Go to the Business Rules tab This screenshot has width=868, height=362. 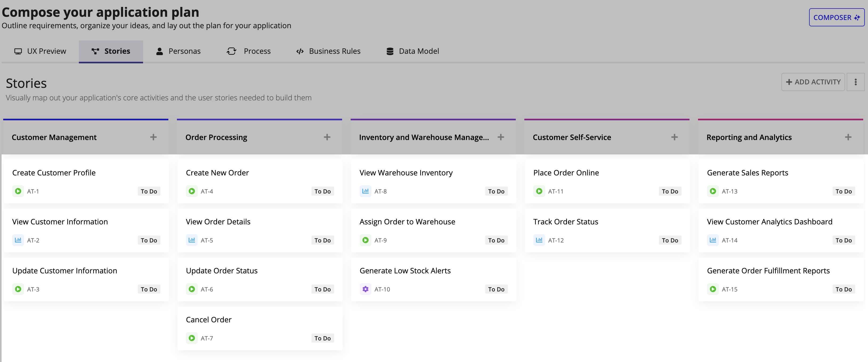tap(328, 51)
